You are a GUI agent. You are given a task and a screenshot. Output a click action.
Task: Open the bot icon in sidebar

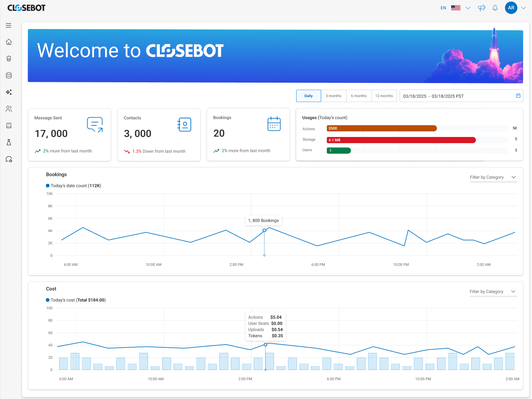tap(9, 59)
